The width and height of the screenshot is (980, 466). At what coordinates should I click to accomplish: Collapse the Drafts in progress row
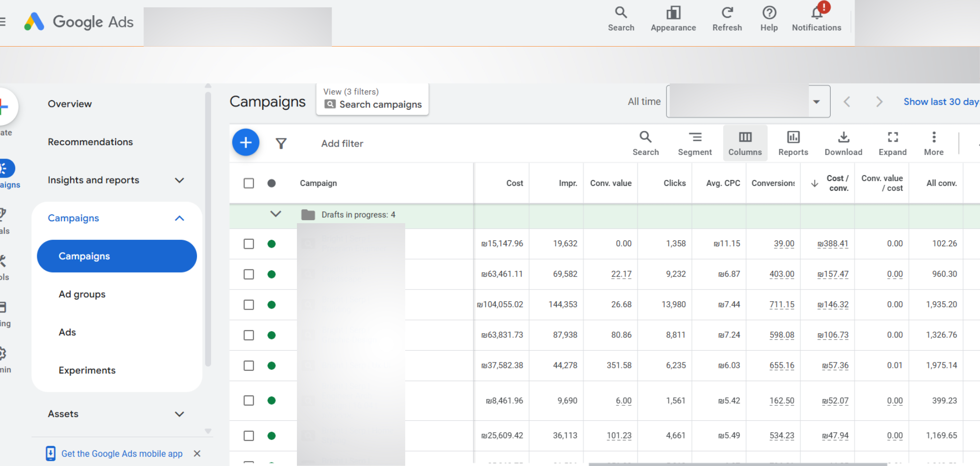(276, 214)
